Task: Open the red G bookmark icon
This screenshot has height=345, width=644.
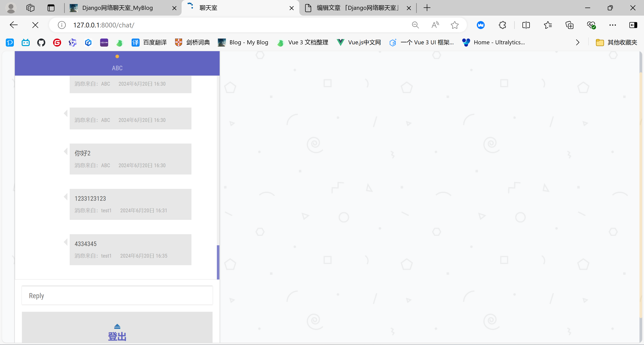Action: (57, 42)
